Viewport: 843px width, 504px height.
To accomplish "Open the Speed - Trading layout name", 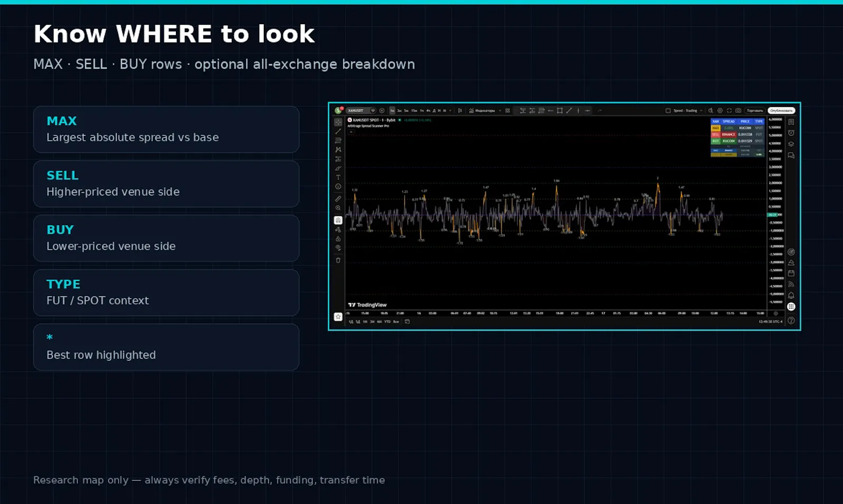I will point(685,111).
